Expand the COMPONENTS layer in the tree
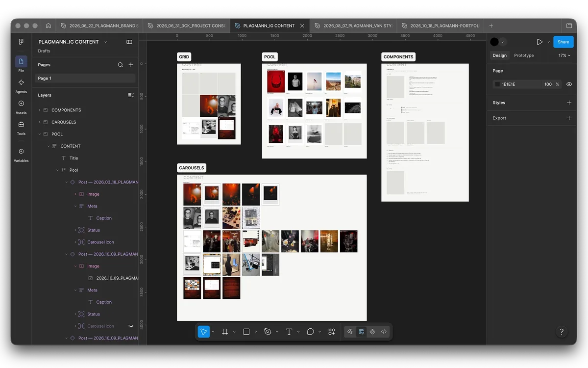 [40, 110]
